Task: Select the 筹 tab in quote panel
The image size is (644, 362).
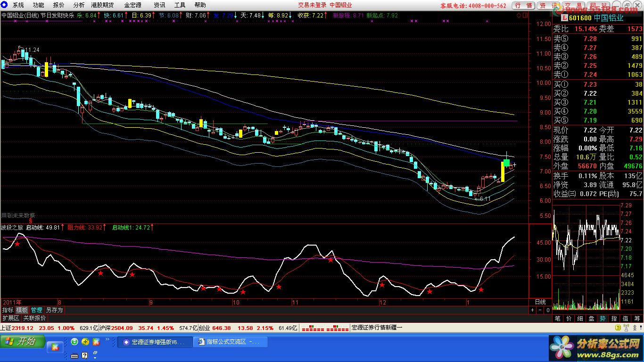Action: (x=636, y=319)
